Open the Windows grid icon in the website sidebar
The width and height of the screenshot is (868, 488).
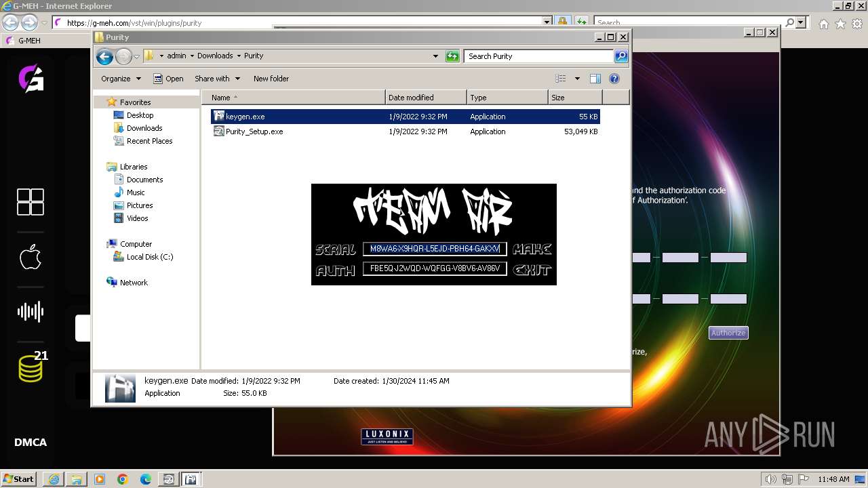(31, 202)
